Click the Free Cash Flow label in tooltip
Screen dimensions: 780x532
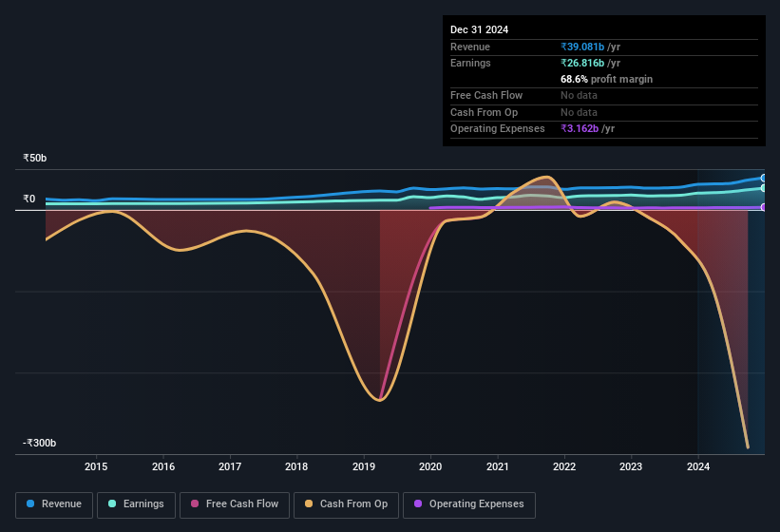click(486, 95)
